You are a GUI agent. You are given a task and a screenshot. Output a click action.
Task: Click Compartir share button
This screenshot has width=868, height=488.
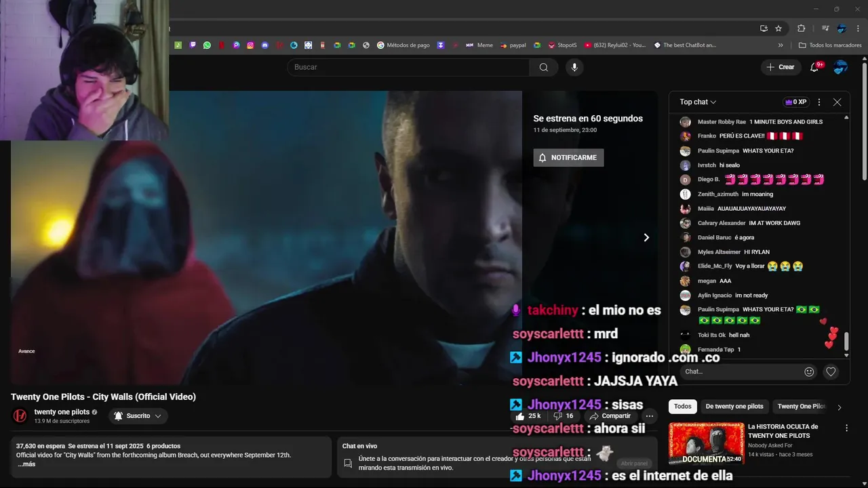tap(610, 415)
